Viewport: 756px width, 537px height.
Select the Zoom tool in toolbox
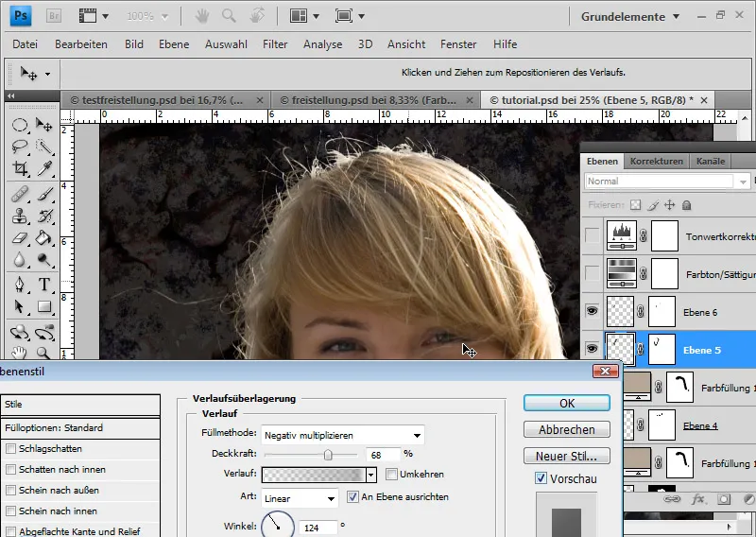click(x=43, y=353)
